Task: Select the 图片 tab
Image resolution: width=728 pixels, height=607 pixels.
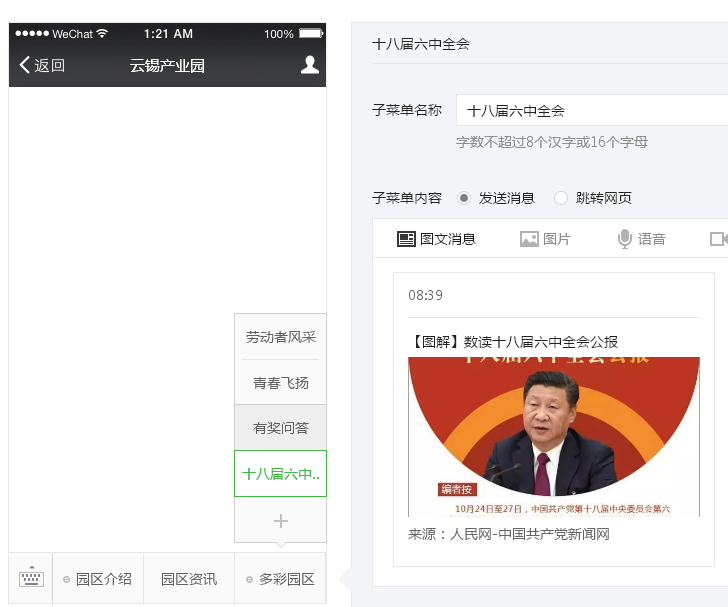Action: point(545,239)
